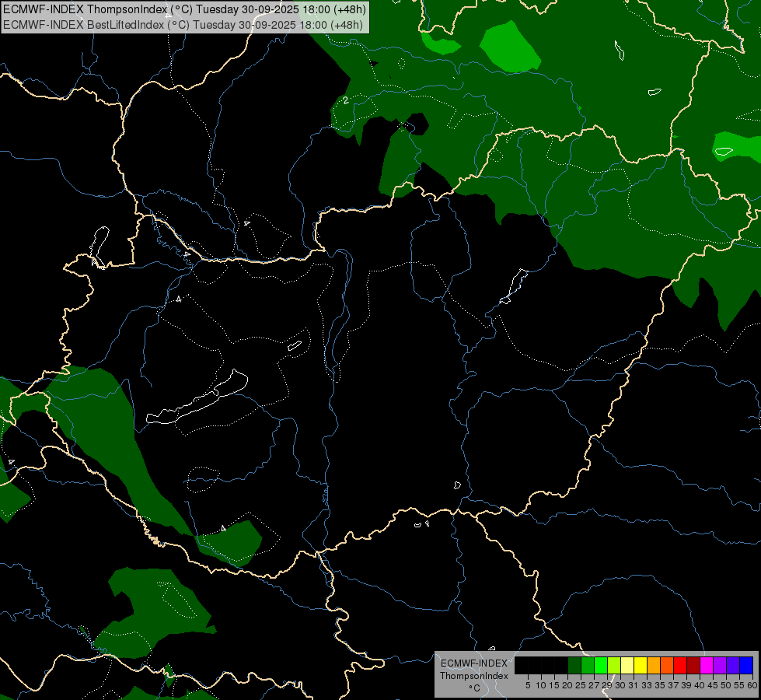Select the pale yellow 30-31 legend swatch
Screen dimensions: 761x700
[x=627, y=665]
